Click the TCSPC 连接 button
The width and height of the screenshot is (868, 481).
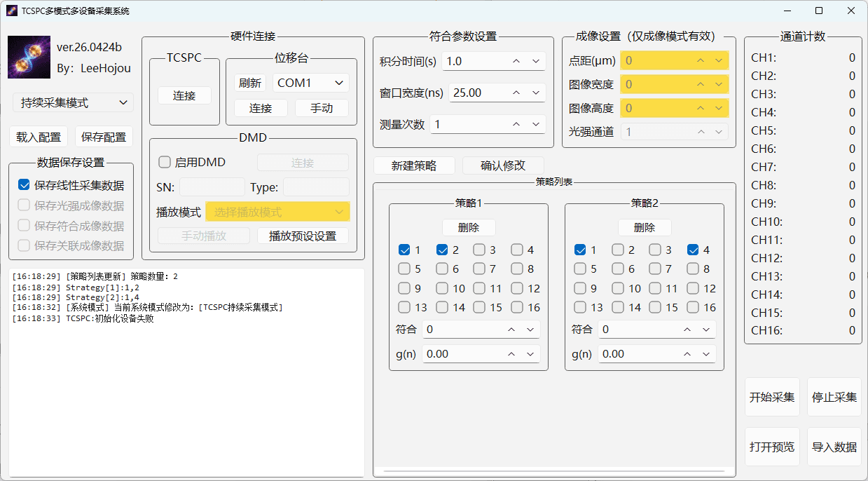[x=184, y=95]
